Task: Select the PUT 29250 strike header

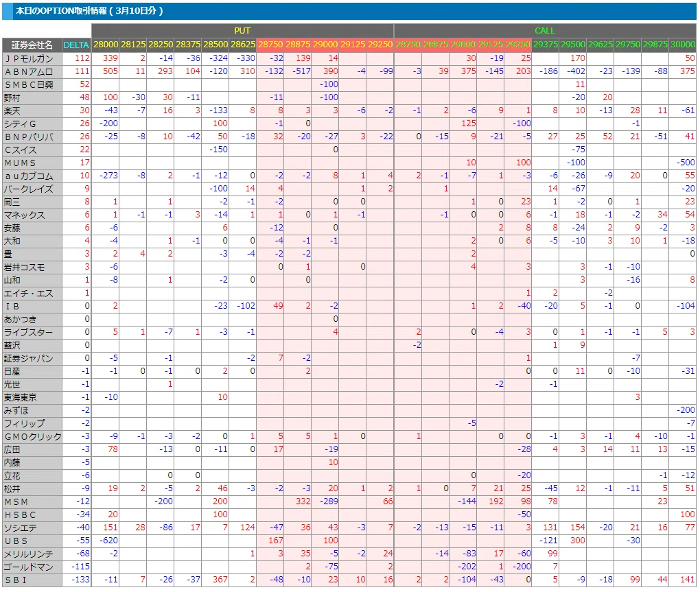Action: pyautogui.click(x=380, y=45)
